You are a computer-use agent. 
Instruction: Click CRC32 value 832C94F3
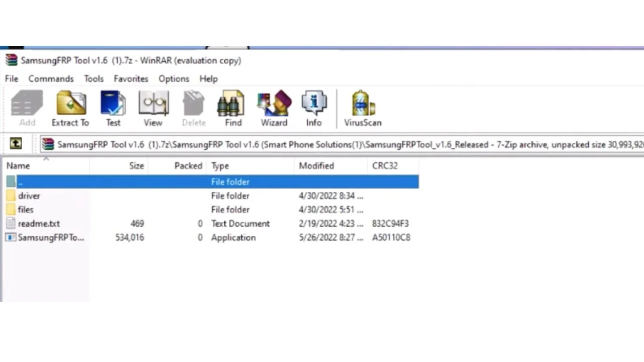click(x=390, y=224)
